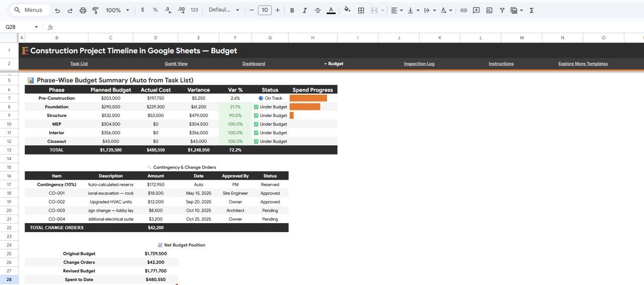Viewport: 644px width, 285px height.
Task: Expand the Default font dropdown
Action: [224, 10]
